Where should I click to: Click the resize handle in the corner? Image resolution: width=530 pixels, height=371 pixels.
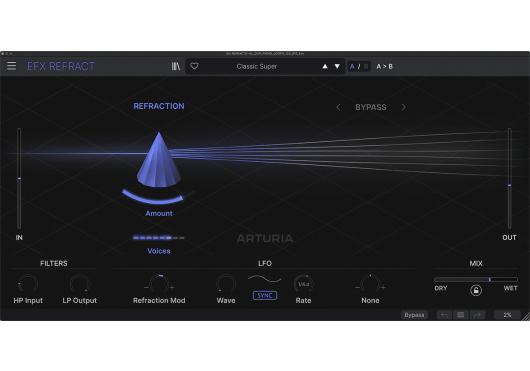526,317
